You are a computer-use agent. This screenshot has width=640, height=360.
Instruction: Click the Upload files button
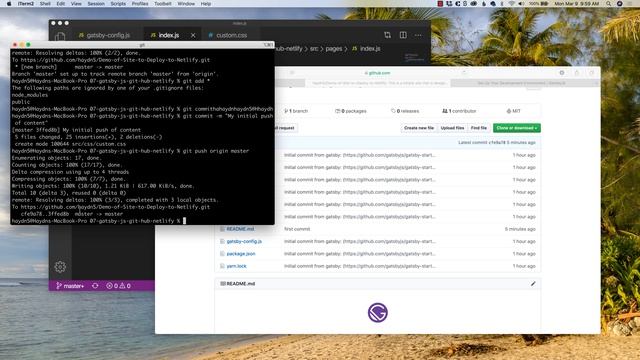pos(452,128)
